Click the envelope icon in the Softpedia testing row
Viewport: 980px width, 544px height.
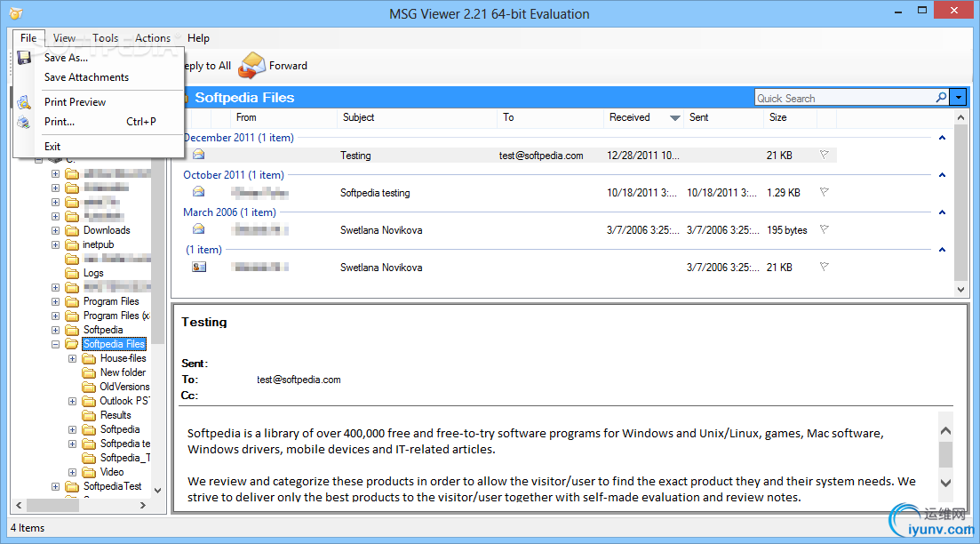coord(199,192)
